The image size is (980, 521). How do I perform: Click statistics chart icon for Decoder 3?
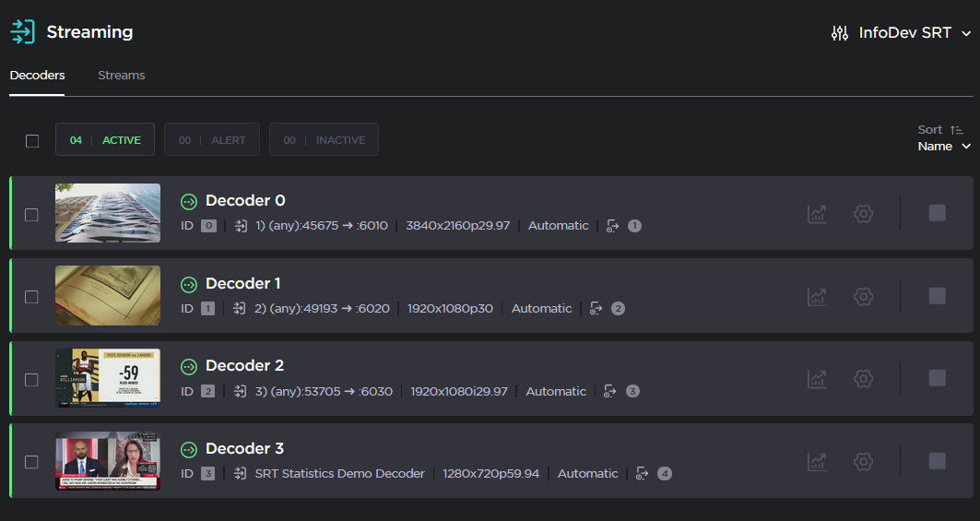click(x=817, y=461)
